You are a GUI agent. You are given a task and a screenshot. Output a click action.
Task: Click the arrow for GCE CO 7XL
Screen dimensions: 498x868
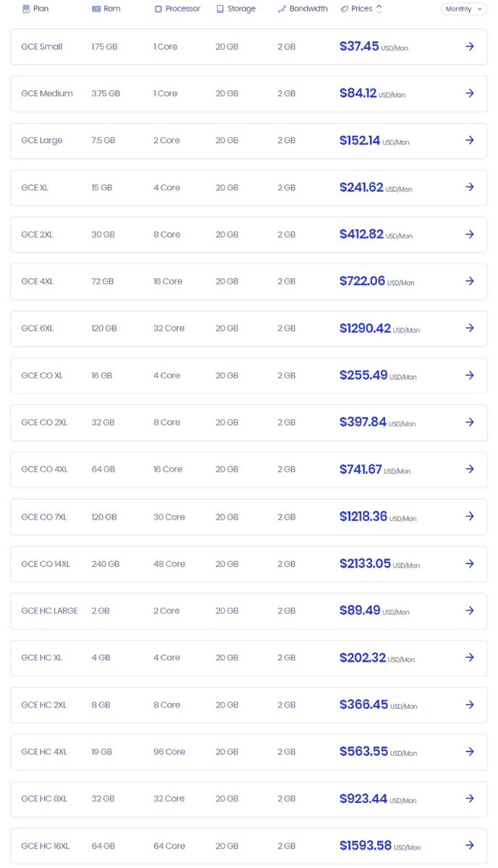click(x=470, y=516)
